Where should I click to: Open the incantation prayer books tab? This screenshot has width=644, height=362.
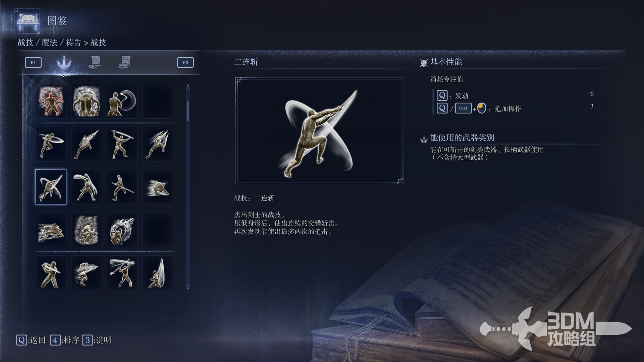[x=124, y=63]
